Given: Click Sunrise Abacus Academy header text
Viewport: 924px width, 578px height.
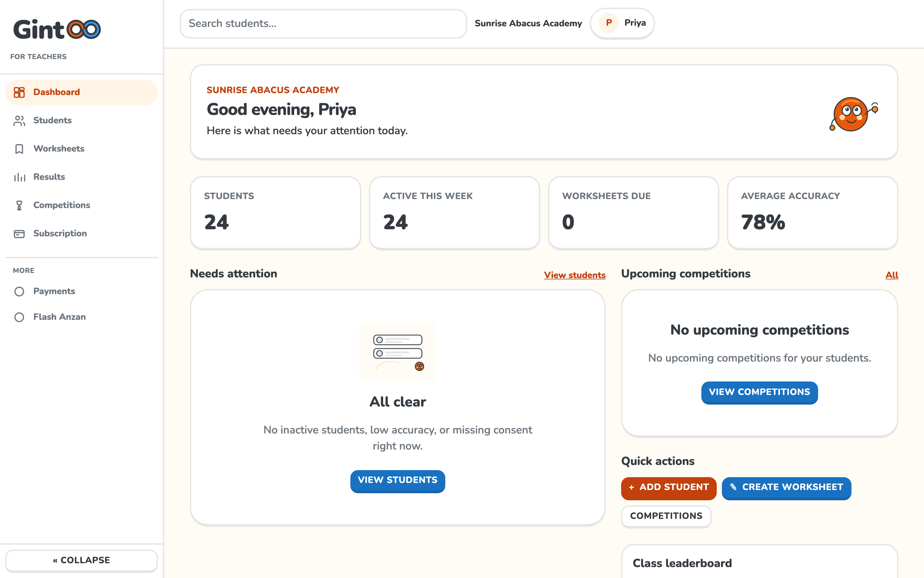Looking at the screenshot, I should [x=528, y=23].
